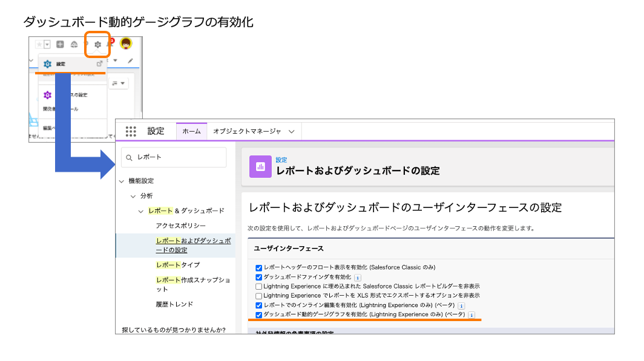The height and width of the screenshot is (361, 644).
Task: Click info icon beside 動的ゲージグラフを有効化
Action: click(x=471, y=315)
